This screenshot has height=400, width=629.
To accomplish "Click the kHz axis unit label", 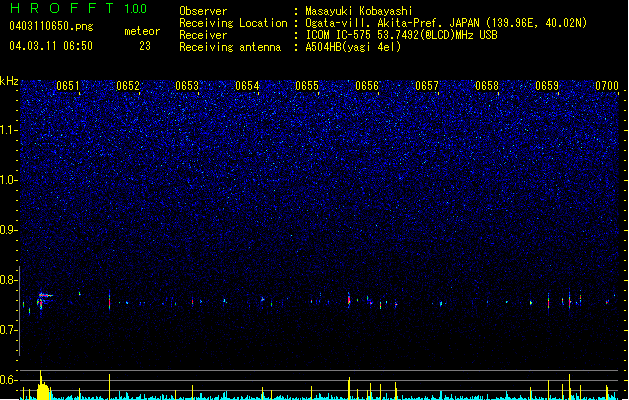I will click(x=9, y=81).
